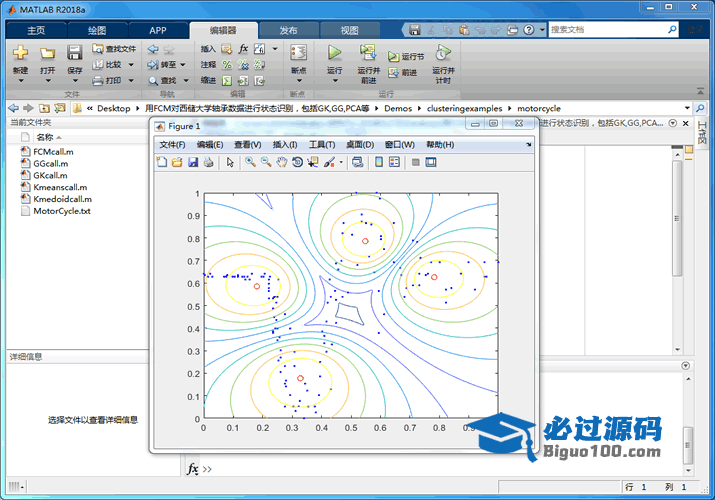
Task: Open brush color dropdown arrow
Action: (341, 163)
